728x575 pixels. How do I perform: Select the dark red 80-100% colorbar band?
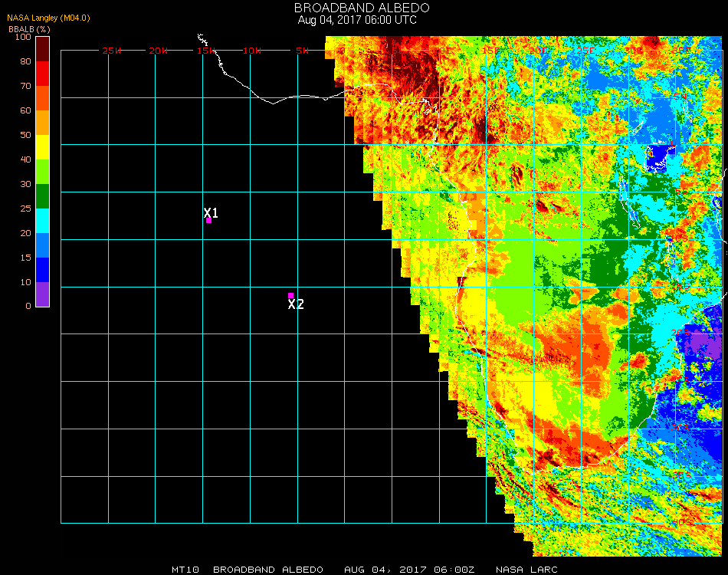pyautogui.click(x=43, y=48)
